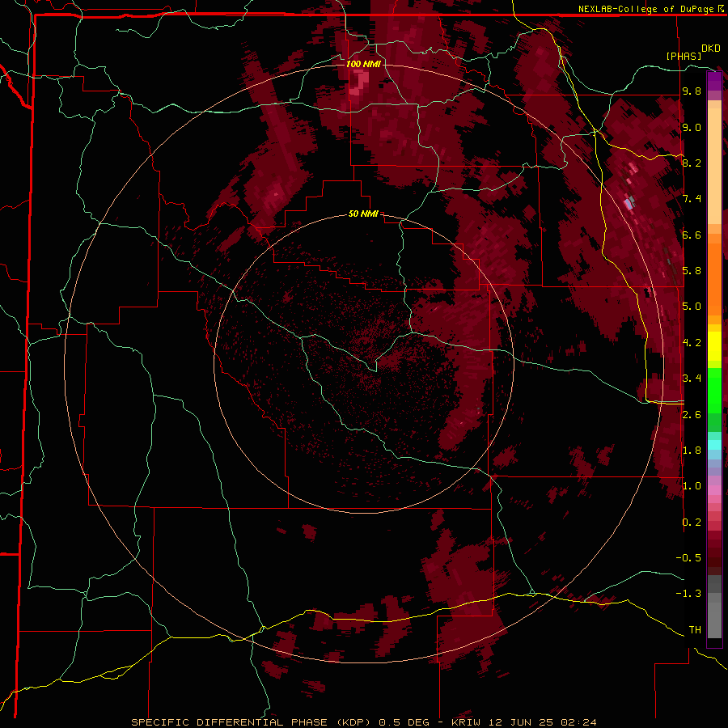Click the 9.8 value on color scale
Image resolution: width=728 pixels, height=728 pixels.
692,91
